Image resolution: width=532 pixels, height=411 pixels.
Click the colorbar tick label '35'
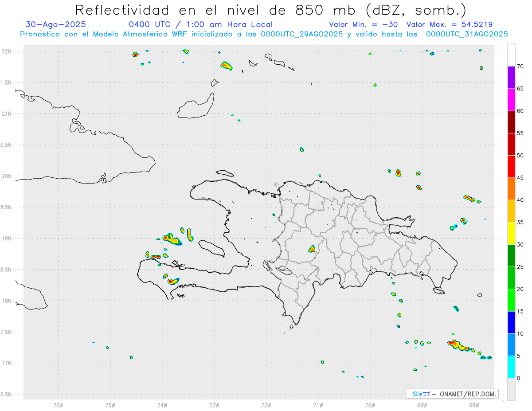click(520, 222)
